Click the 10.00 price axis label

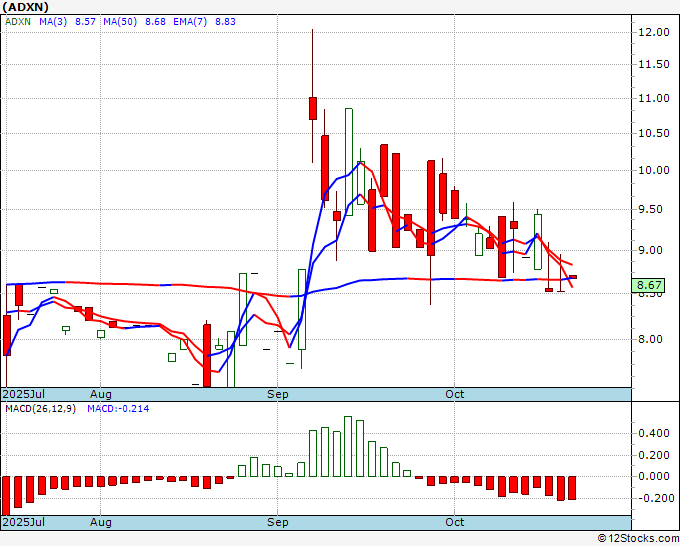click(x=654, y=170)
